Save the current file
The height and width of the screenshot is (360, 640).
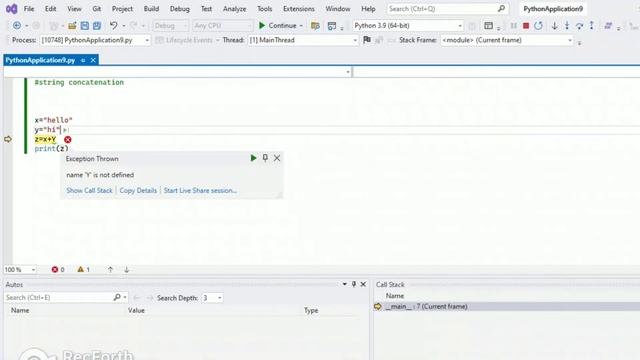(84, 26)
